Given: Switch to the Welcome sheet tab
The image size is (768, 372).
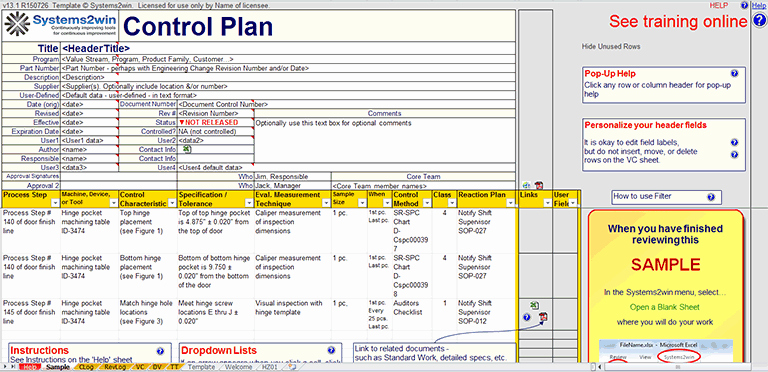Looking at the screenshot, I should pos(239,367).
